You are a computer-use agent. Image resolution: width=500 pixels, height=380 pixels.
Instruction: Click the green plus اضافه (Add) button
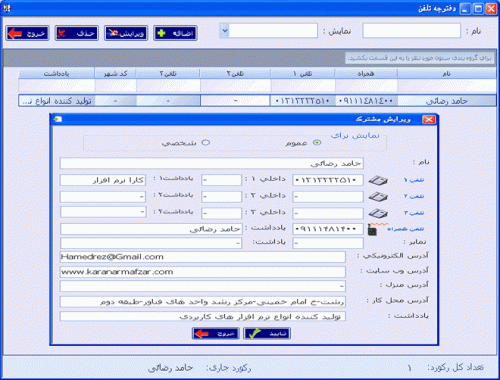pyautogui.click(x=175, y=33)
